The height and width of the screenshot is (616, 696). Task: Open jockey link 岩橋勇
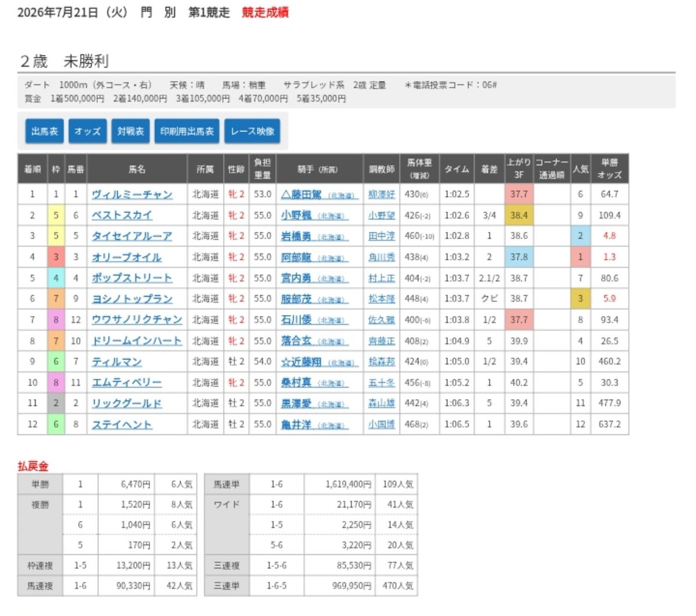315,236
